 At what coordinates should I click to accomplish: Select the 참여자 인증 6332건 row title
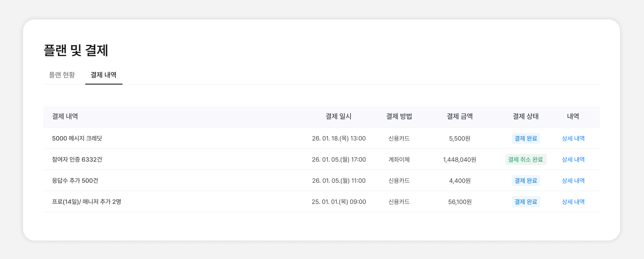pyautogui.click(x=77, y=160)
